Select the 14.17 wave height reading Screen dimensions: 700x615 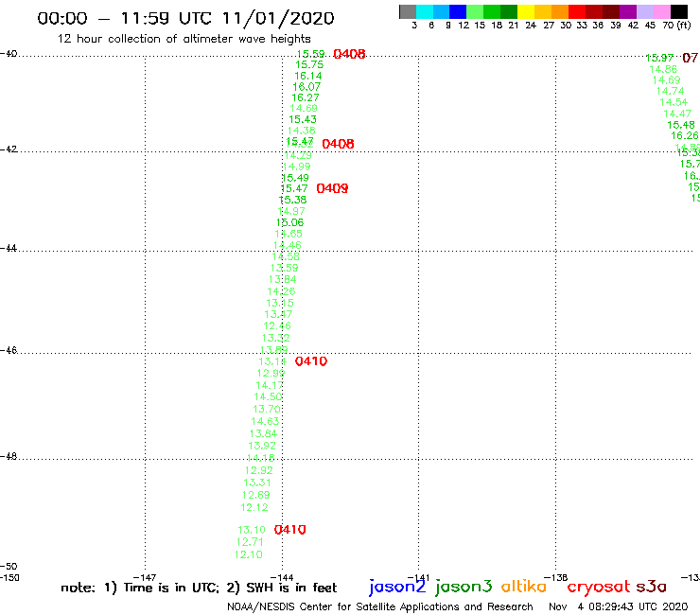click(270, 385)
